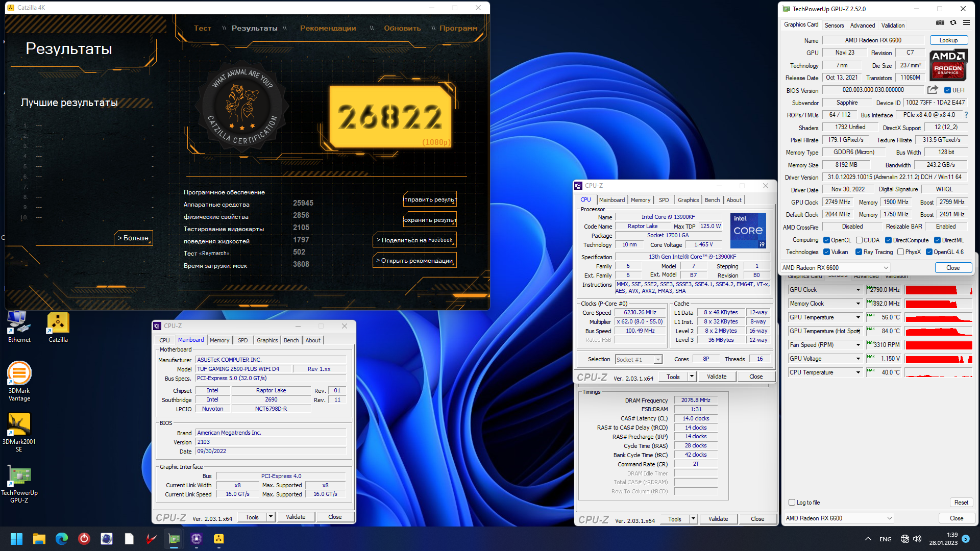Open the Ethernet desktop shortcut

tap(19, 327)
